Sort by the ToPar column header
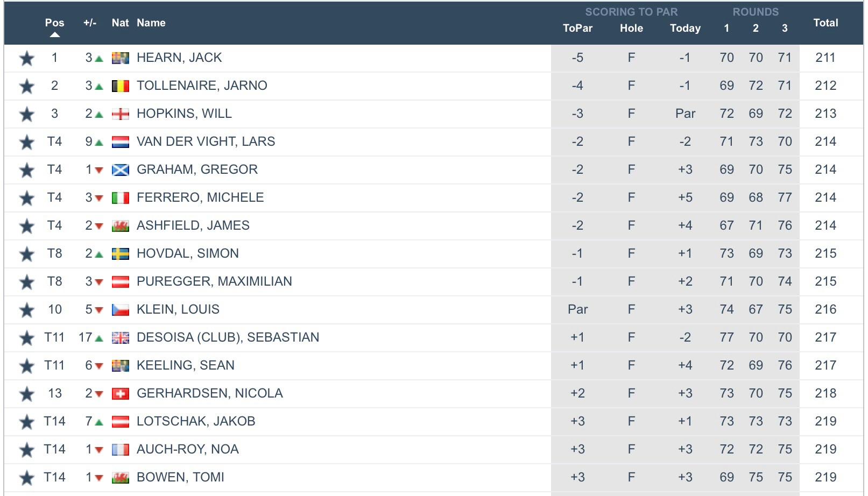 pos(577,29)
